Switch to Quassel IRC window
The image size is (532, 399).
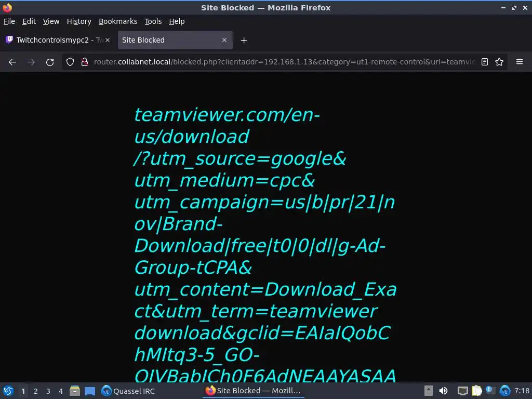128,391
